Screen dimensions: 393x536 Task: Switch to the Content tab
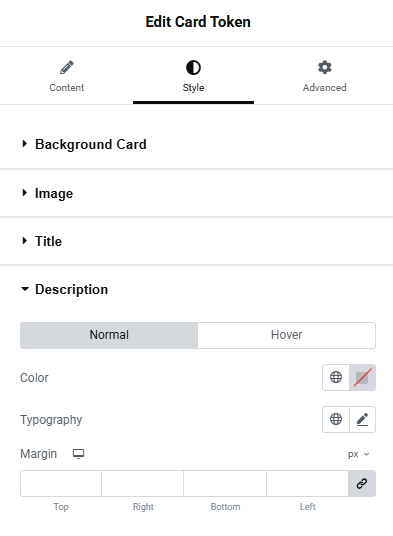click(67, 76)
